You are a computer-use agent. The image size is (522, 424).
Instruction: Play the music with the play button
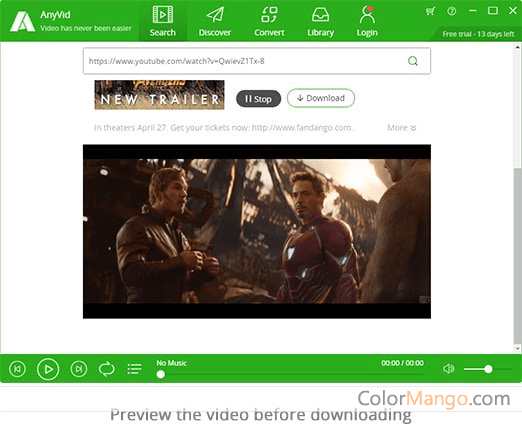click(x=48, y=369)
